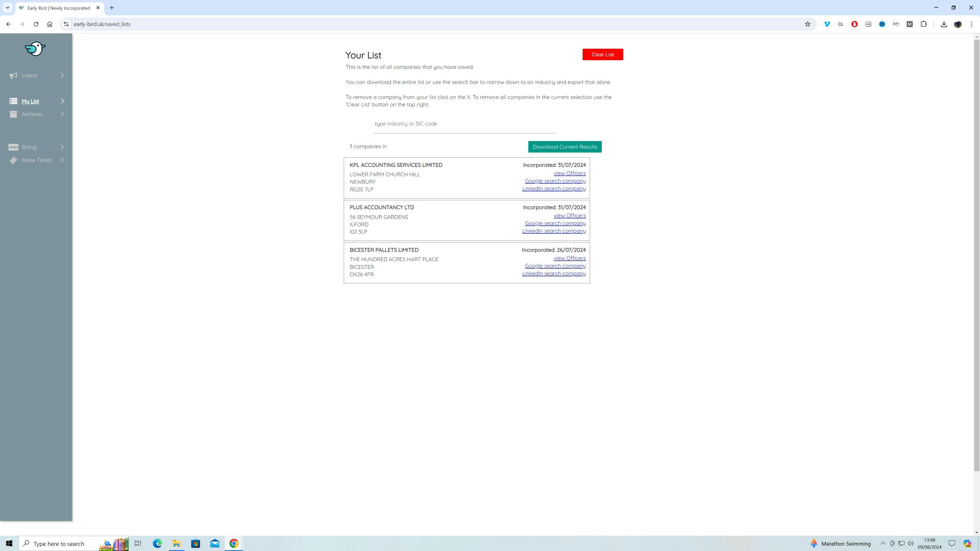Go to Billing in the sidebar
Screen dimensions: 980x551
point(29,147)
